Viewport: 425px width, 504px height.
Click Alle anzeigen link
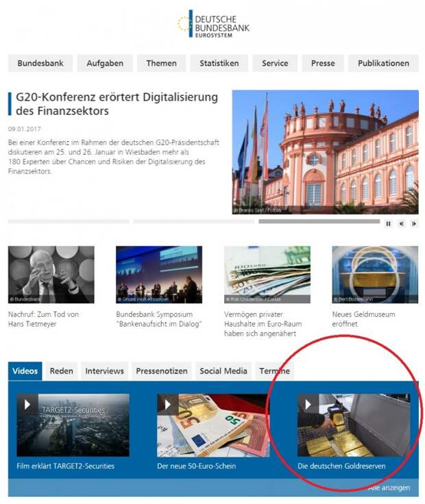point(389,488)
